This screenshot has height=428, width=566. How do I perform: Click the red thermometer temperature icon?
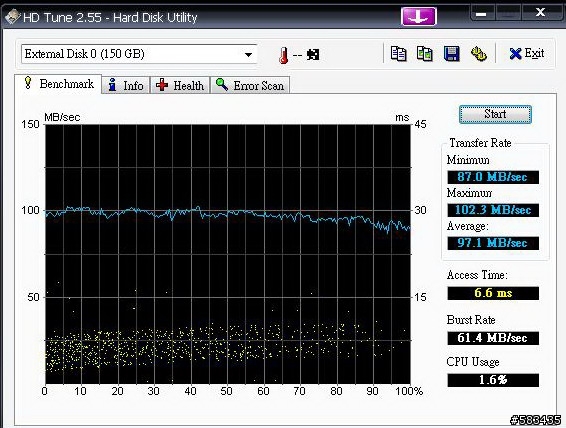284,55
